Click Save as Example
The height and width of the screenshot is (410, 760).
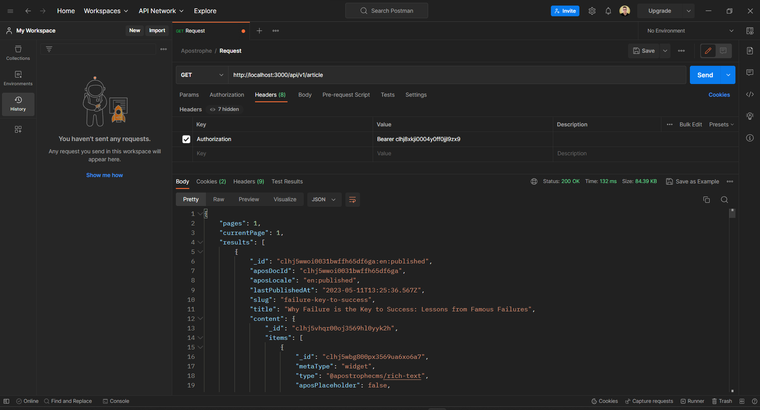[692, 182]
